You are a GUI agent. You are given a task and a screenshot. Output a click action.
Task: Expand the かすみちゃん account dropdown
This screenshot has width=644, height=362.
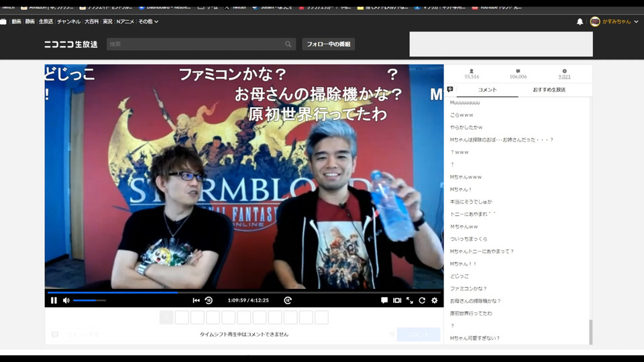pos(636,21)
